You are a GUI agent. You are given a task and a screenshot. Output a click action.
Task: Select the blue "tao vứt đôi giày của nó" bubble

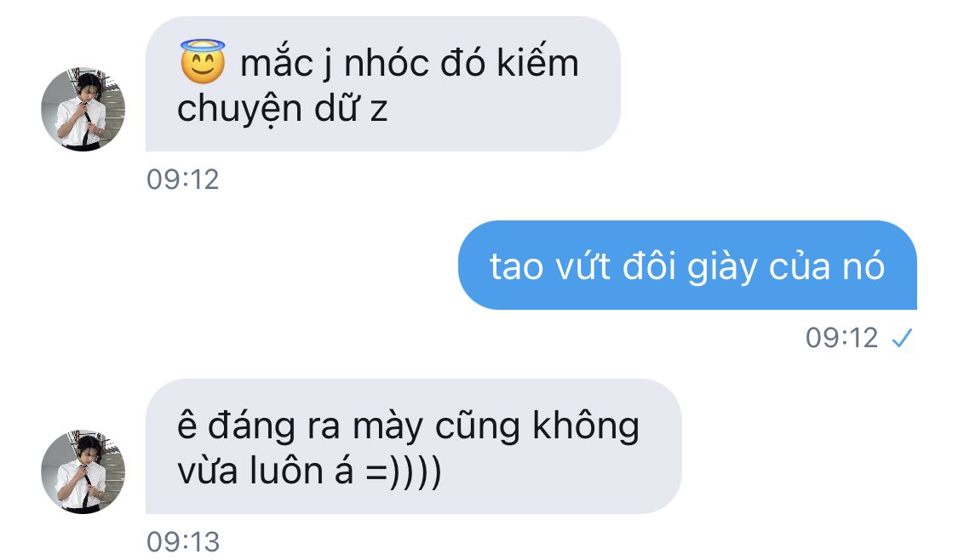pyautogui.click(x=687, y=265)
